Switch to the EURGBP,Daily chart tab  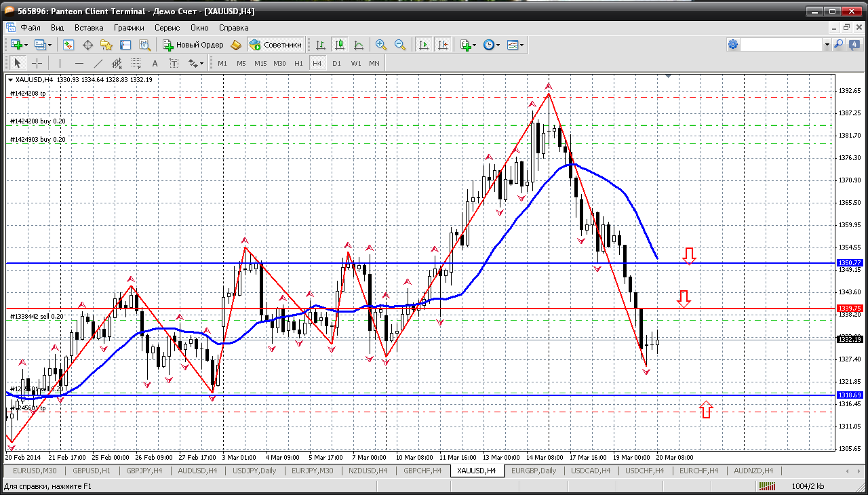tap(533, 471)
